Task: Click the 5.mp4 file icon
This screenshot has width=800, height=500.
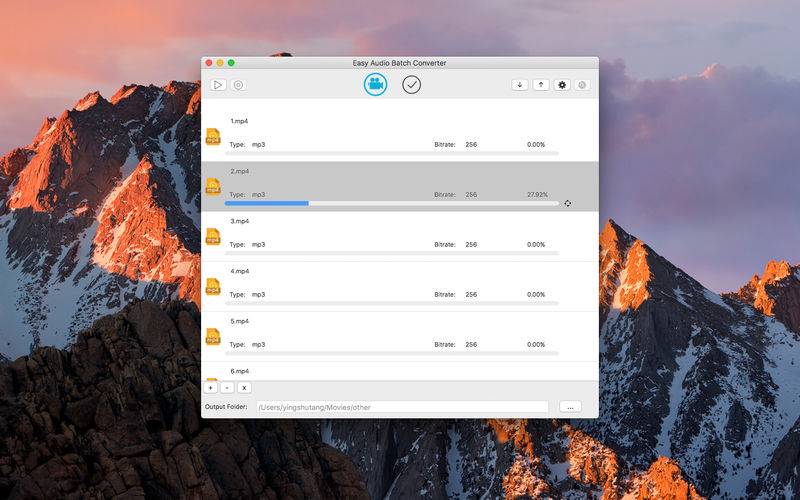Action: point(213,337)
